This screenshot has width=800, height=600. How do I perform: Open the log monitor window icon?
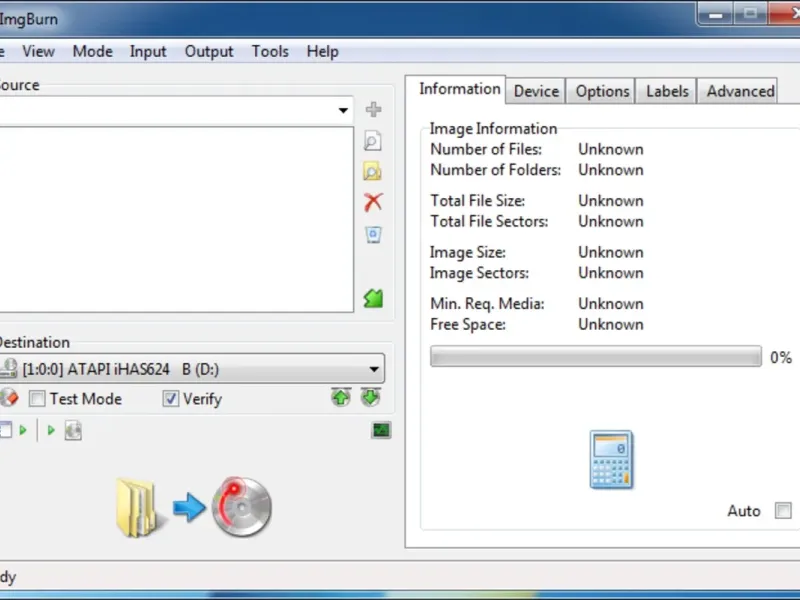tap(381, 430)
